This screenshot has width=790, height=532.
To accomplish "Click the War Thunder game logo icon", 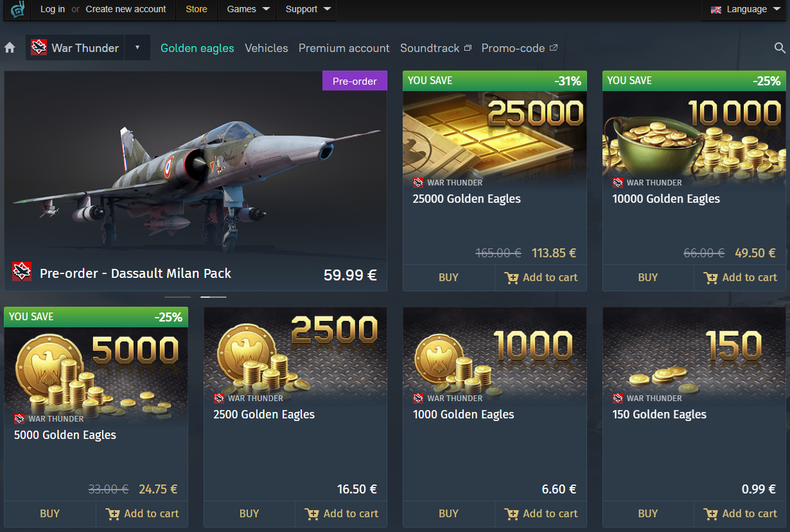I will 39,47.
